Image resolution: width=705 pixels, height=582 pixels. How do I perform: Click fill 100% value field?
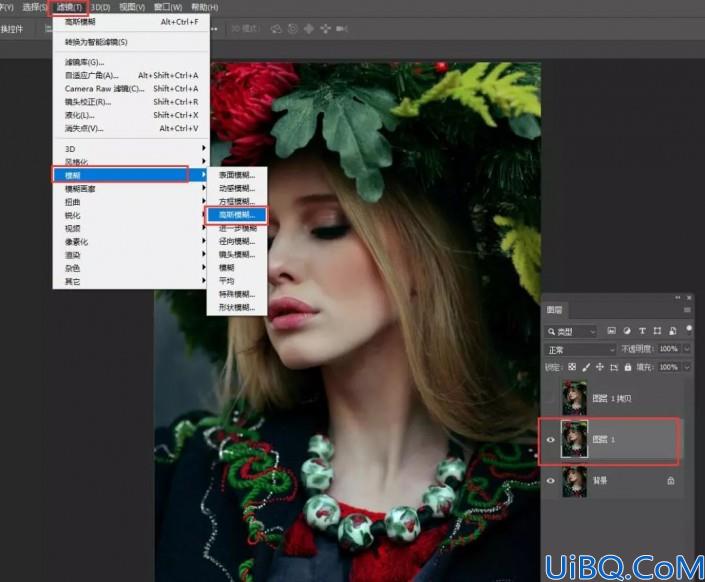(669, 367)
